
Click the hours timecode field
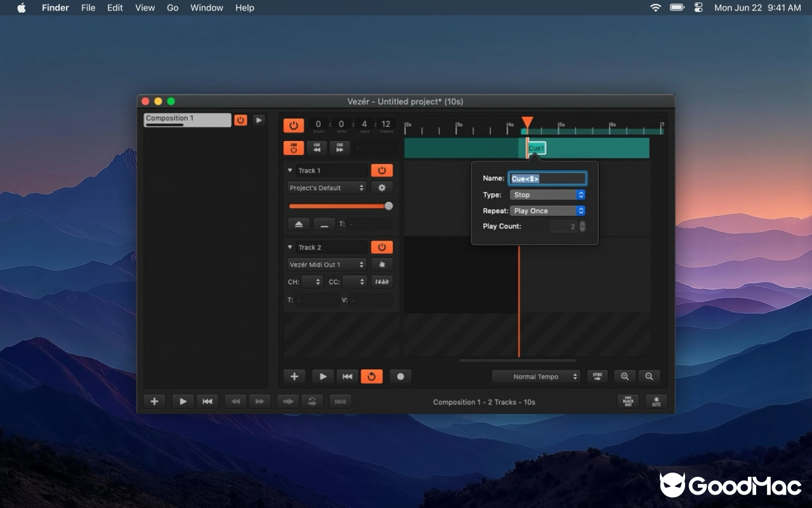[318, 126]
